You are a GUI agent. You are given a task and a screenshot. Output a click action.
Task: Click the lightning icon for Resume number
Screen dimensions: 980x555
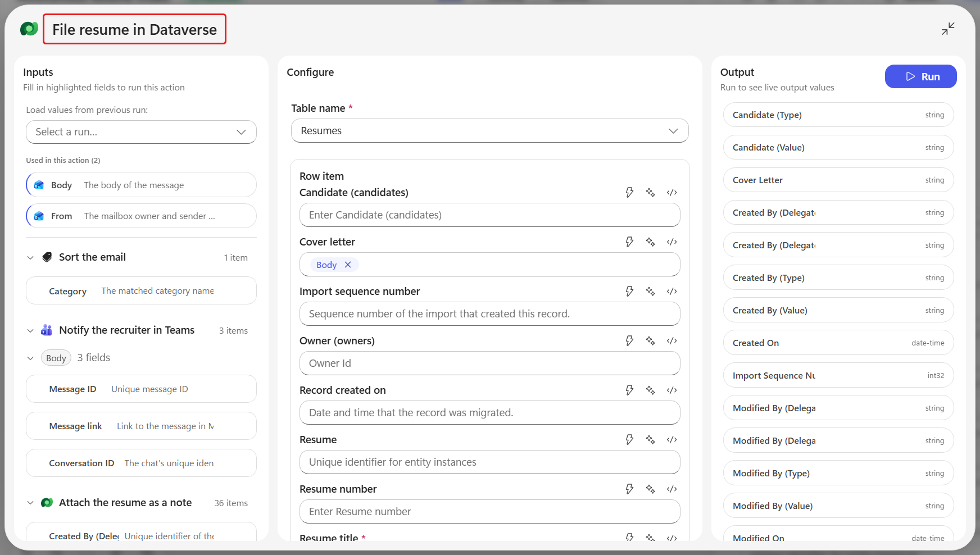coord(629,489)
